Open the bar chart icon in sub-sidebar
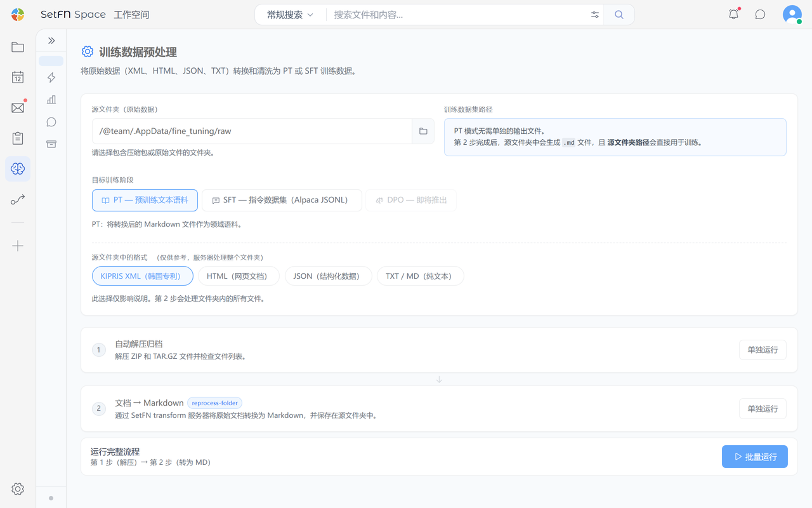Image resolution: width=812 pixels, height=508 pixels. (51, 100)
